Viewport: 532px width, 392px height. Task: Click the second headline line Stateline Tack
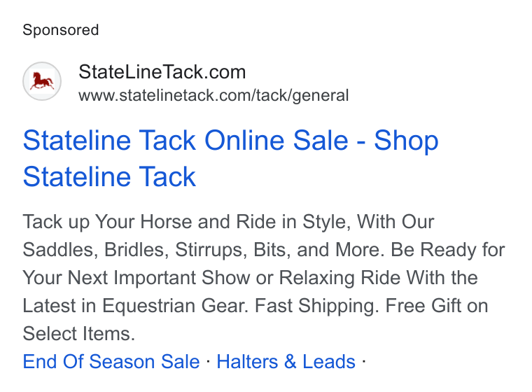[x=109, y=176]
